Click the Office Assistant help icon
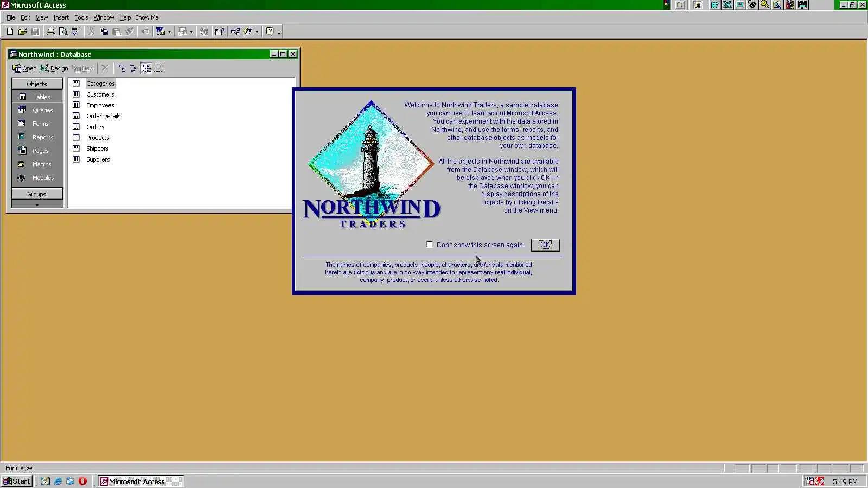868x488 pixels. [270, 31]
